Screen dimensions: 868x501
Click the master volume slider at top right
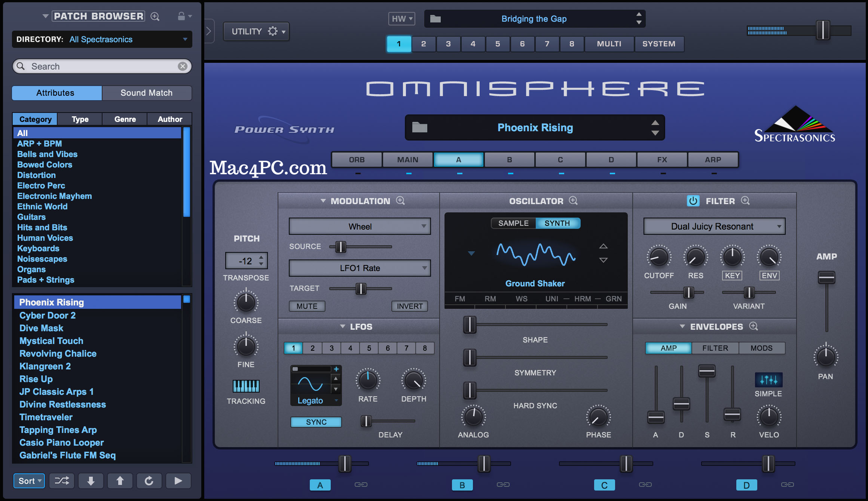[x=800, y=30]
